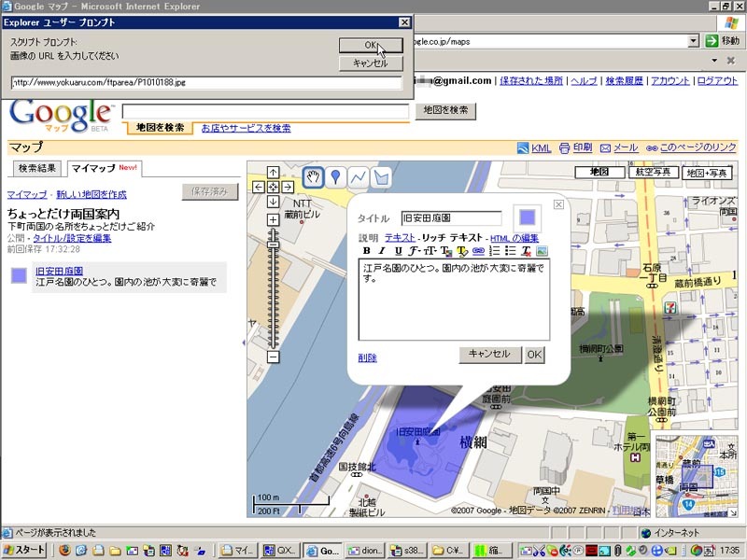
Task: Select the 地図を検索 search tab
Action: point(160,128)
